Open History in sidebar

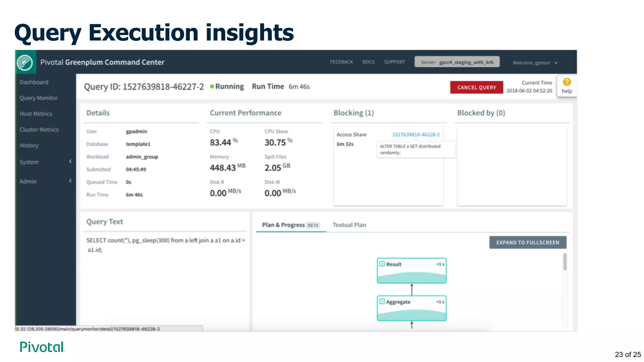pos(29,145)
